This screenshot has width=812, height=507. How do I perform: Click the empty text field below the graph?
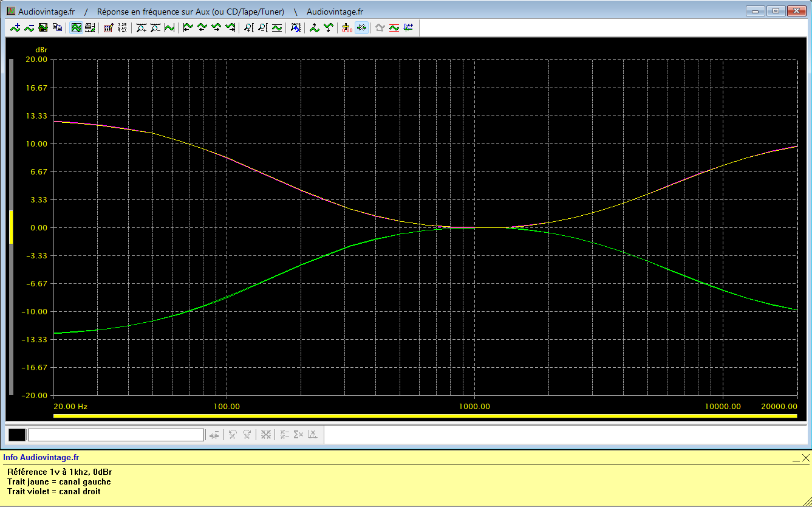pos(115,435)
